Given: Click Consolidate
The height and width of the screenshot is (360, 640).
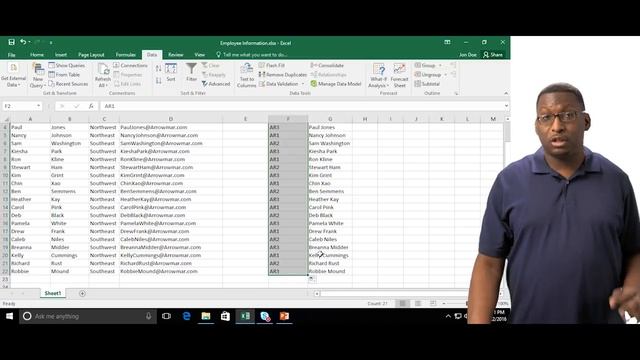Looking at the screenshot, I should (327, 65).
